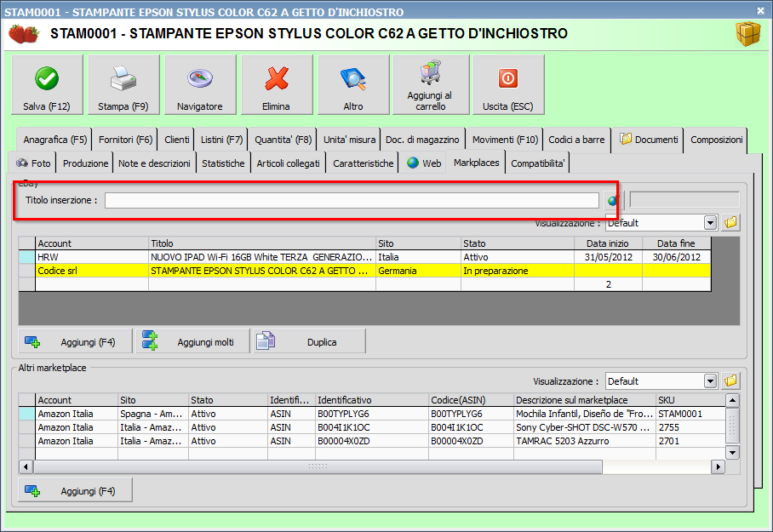Viewport: 773px width, 532px height.
Task: Click Aggiungi al carrello cart button
Action: pyautogui.click(x=431, y=85)
